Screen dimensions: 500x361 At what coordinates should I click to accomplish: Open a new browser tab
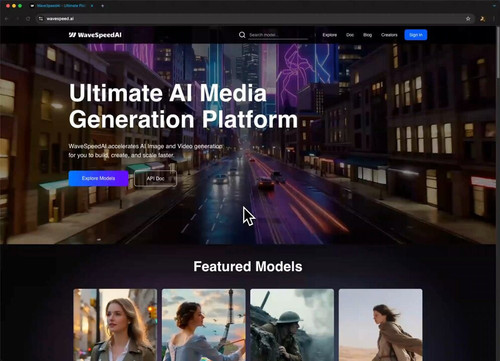102,6
